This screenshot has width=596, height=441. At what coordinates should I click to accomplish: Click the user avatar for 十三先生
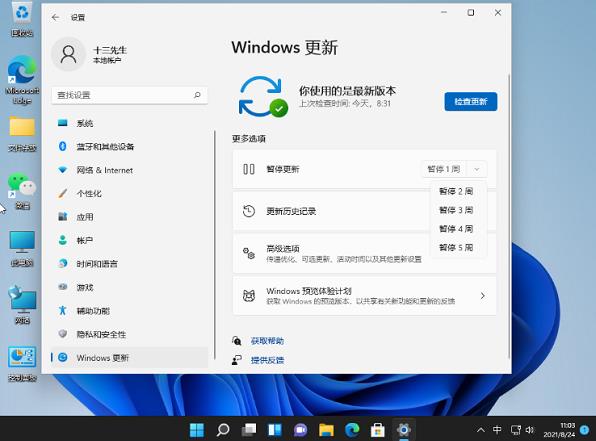[x=68, y=54]
